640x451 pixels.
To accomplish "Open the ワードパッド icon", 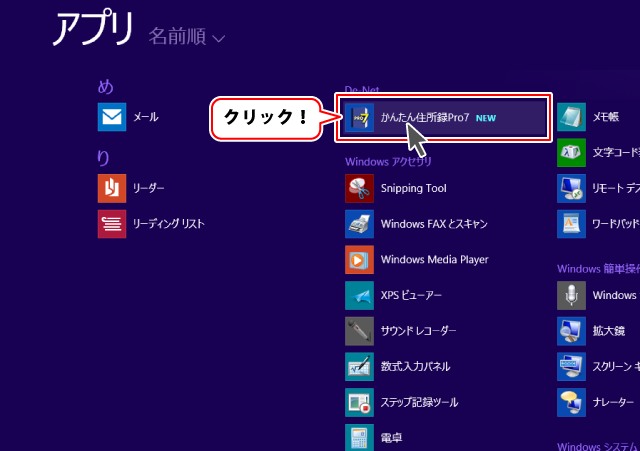I will point(571,224).
